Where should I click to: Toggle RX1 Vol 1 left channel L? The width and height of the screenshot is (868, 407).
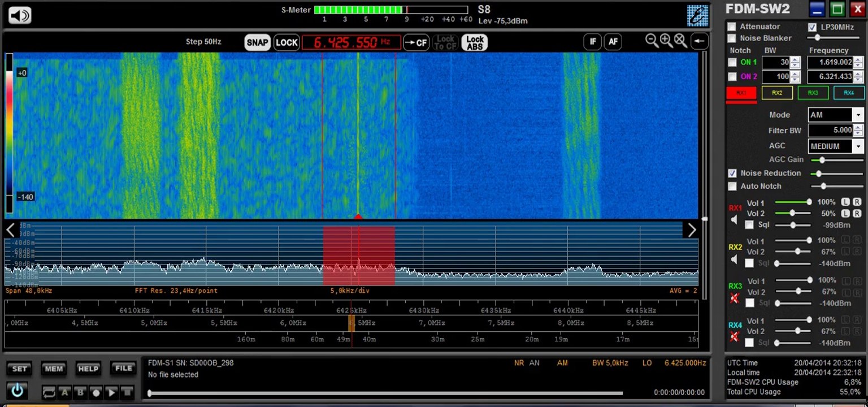[x=845, y=202]
